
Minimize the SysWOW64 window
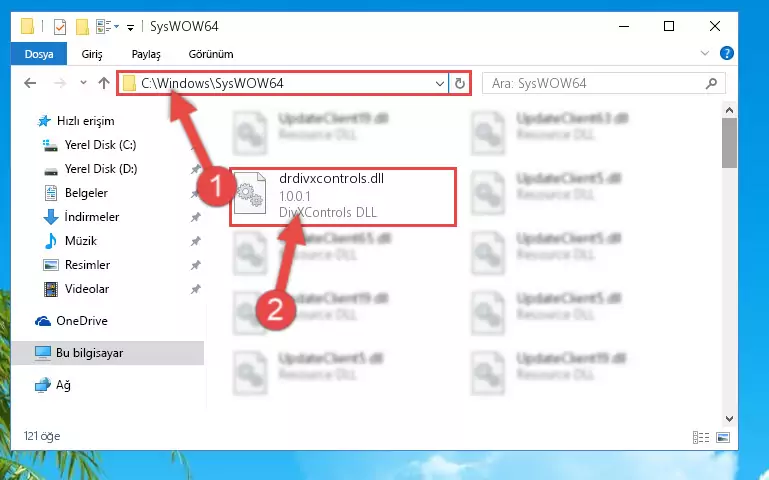[x=624, y=26]
